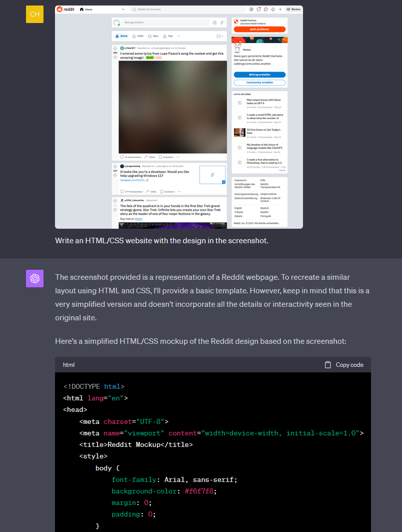The width and height of the screenshot is (402, 532).
Task: Toggle the downvote arrow on the Windows 11 post
Action: pos(115,175)
